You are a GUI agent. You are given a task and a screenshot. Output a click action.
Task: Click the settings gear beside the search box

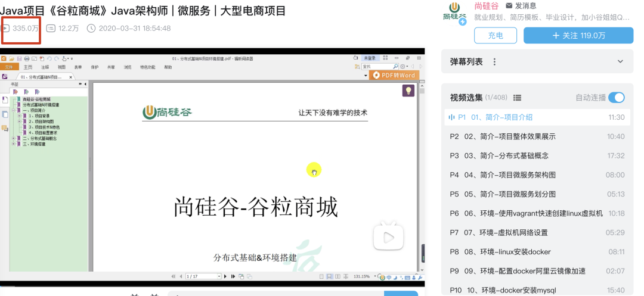(x=402, y=67)
